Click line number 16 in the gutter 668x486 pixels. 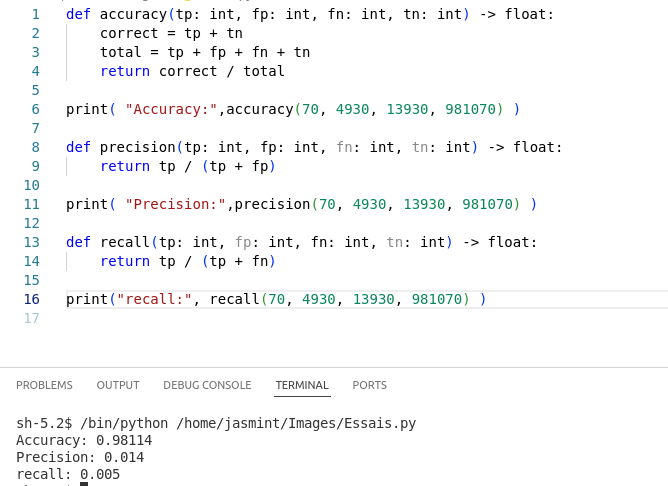coord(32,299)
